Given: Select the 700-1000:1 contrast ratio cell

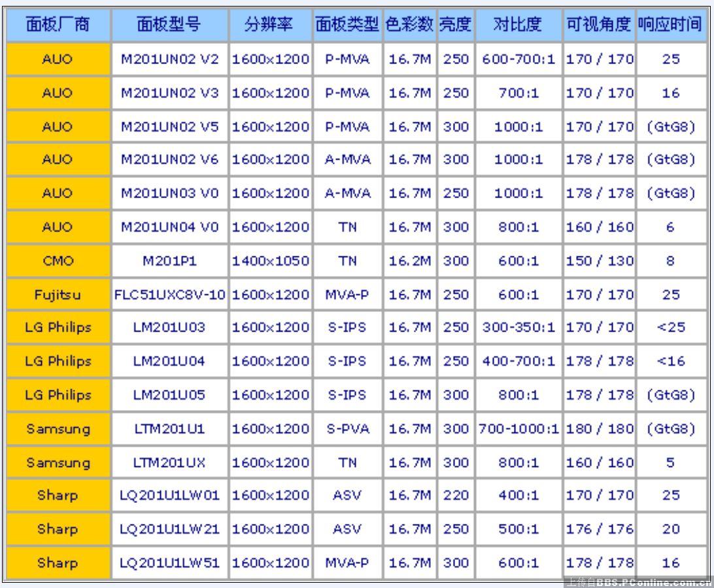Looking at the screenshot, I should tap(518, 429).
